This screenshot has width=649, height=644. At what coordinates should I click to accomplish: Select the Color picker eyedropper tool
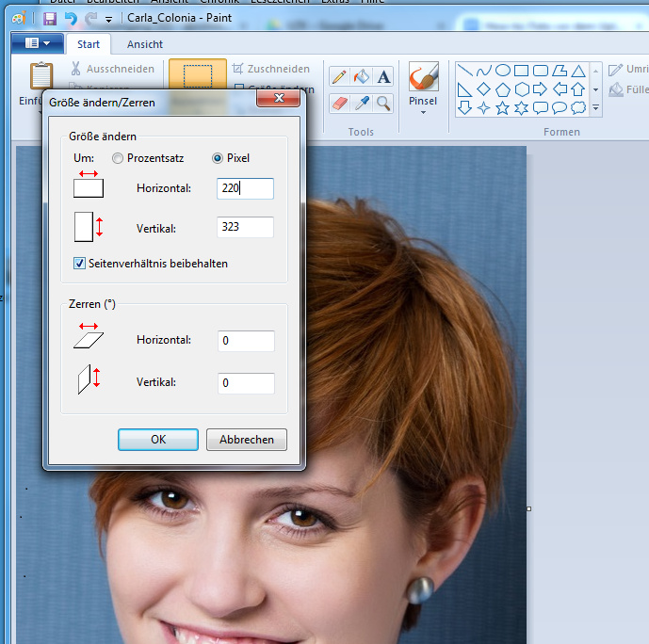[362, 104]
